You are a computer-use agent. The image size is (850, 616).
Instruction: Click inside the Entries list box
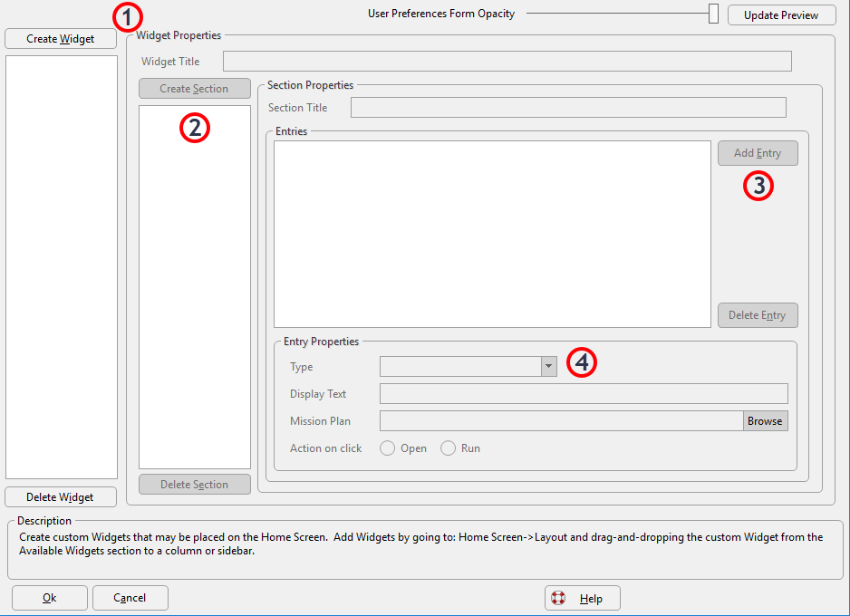coord(492,234)
